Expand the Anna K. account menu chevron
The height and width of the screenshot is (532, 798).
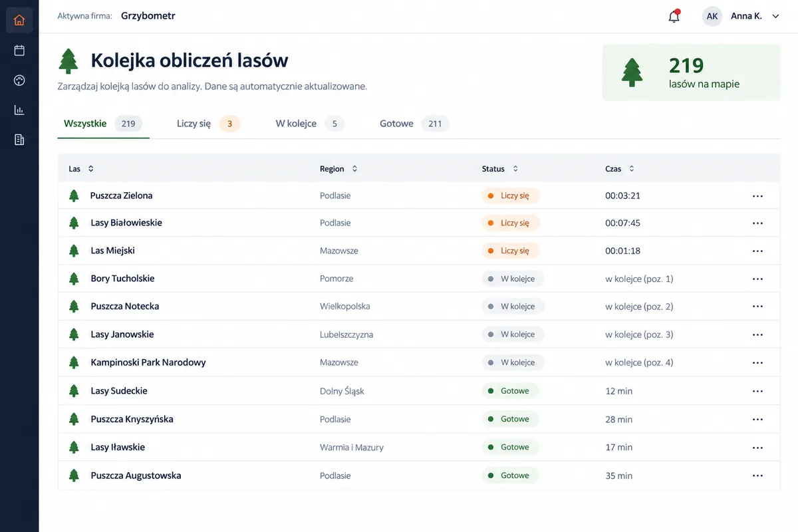tap(775, 17)
